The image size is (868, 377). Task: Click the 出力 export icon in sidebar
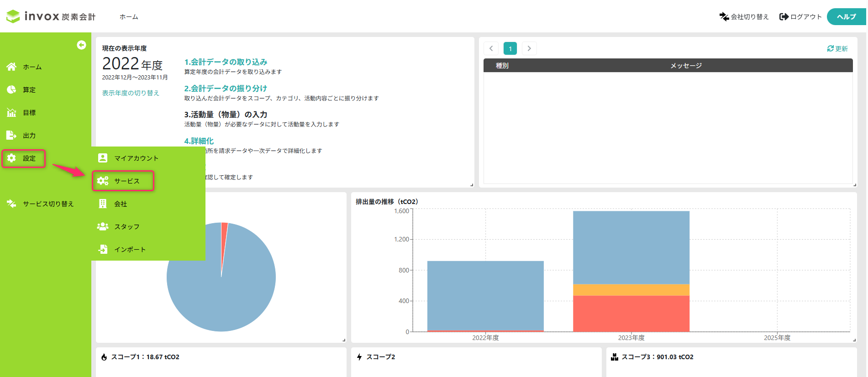tap(11, 135)
